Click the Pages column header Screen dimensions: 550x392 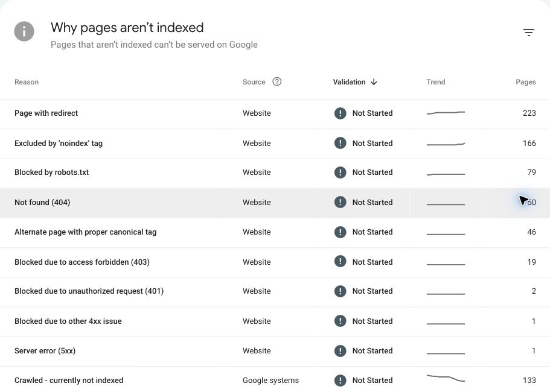(525, 82)
